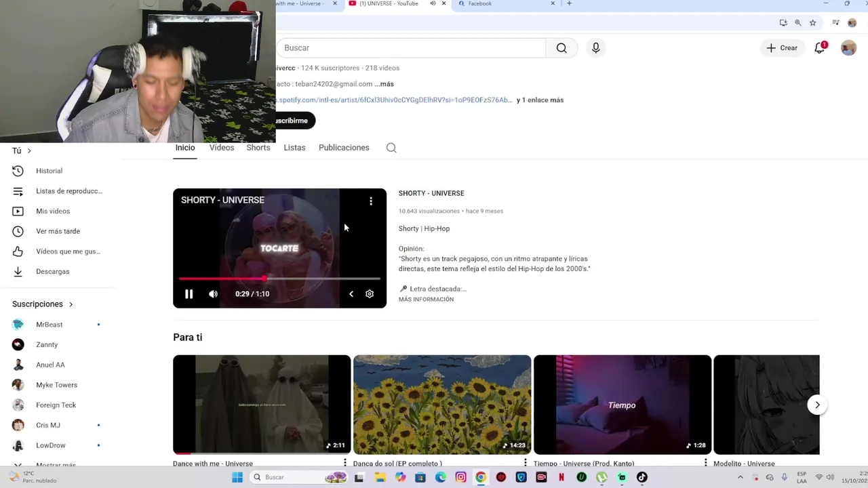Open the Danca do sol sunflower thumbnail
The image size is (868, 488).
pyautogui.click(x=442, y=405)
